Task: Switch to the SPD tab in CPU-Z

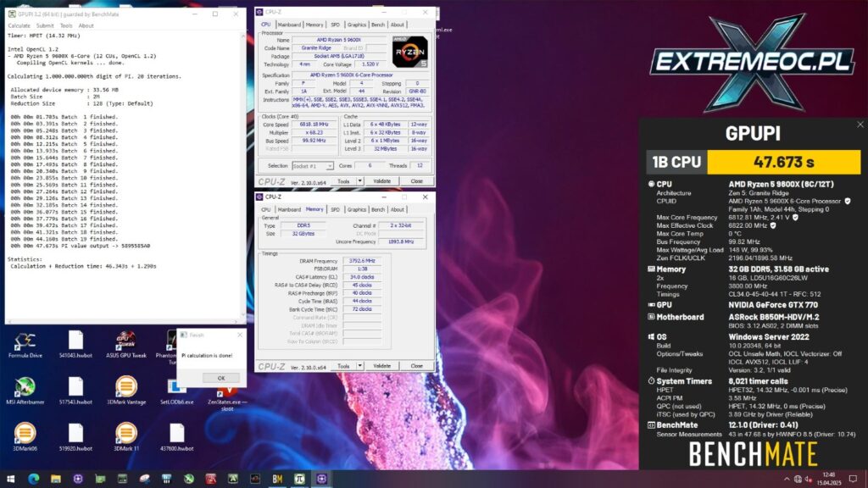Action: point(335,24)
